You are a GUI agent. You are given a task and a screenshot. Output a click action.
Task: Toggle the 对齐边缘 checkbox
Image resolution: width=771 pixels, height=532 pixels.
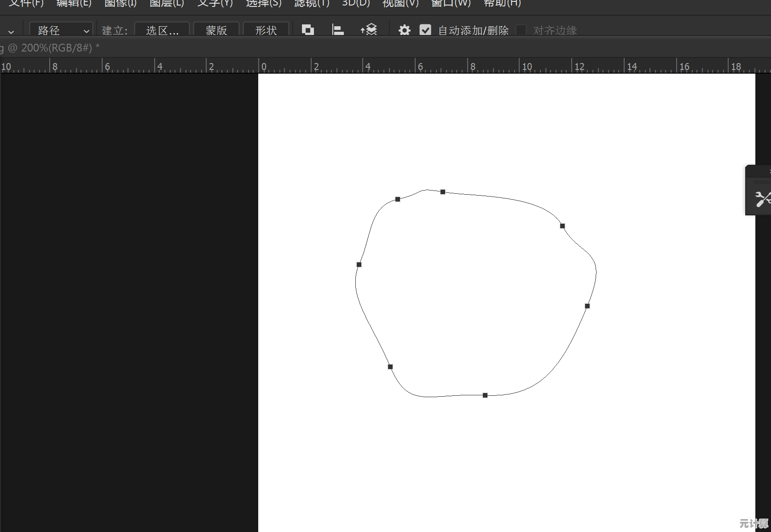click(521, 30)
